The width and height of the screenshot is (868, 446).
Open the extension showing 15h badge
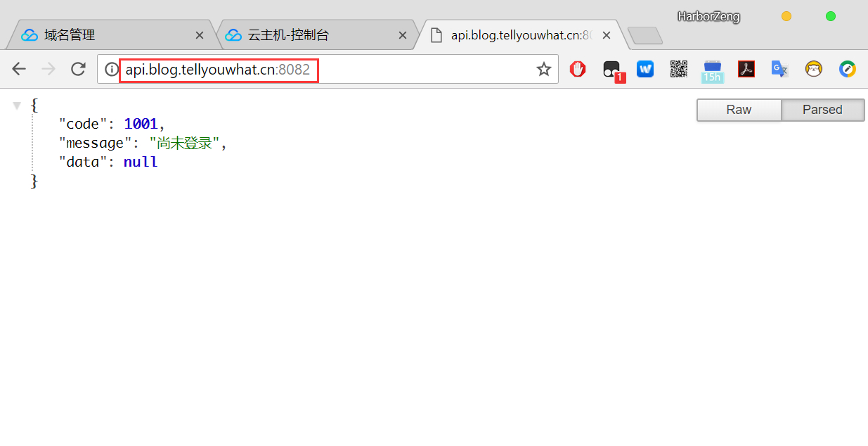tap(712, 71)
